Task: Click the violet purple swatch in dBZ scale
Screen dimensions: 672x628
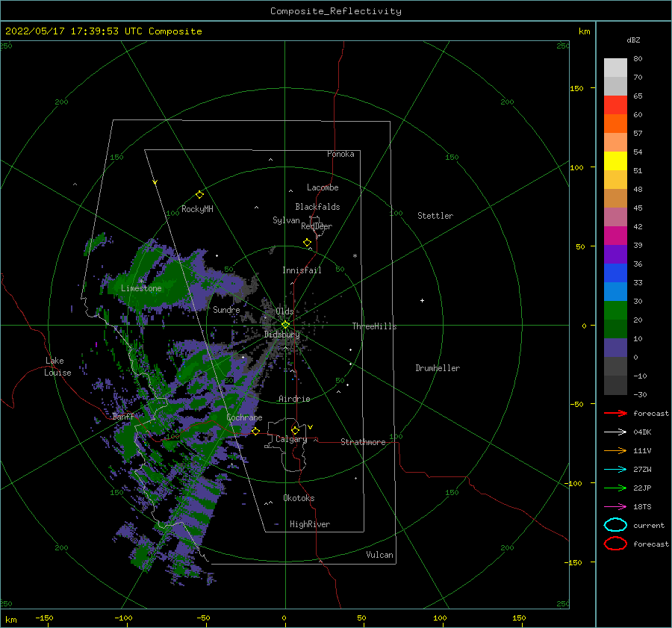Action: (615, 254)
